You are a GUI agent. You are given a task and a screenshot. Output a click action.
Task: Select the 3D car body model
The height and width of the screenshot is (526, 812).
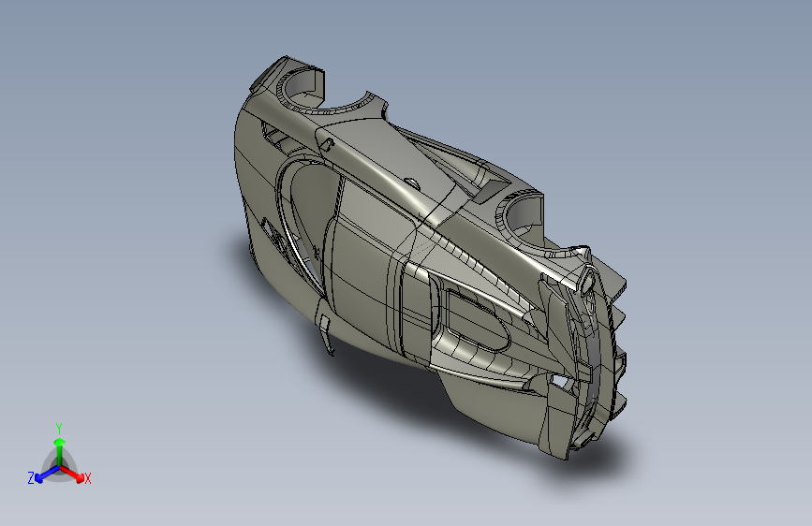coord(430,257)
